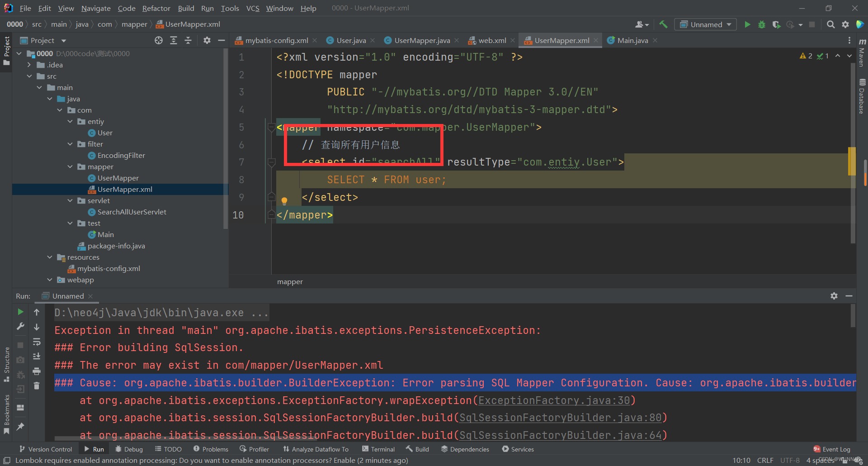868x466 pixels.
Task: Collapse the src folder
Action: click(x=29, y=76)
